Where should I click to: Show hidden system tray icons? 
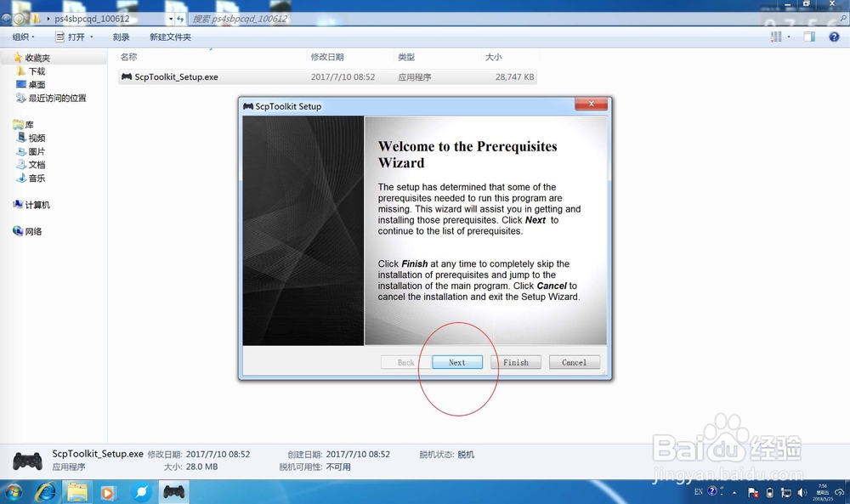coord(734,493)
